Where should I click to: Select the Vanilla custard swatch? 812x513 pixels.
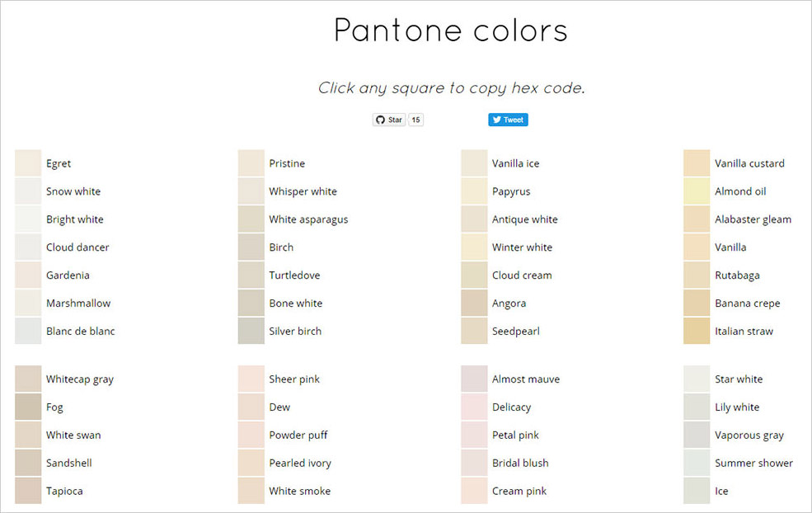[697, 162]
